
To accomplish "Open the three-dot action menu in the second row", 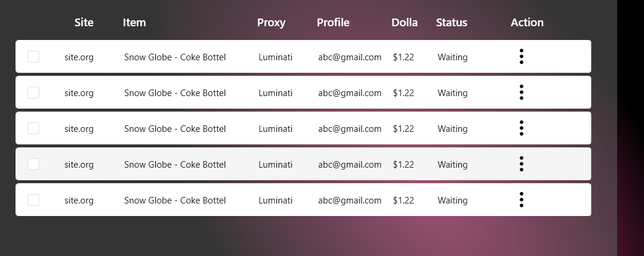I will 522,92.
